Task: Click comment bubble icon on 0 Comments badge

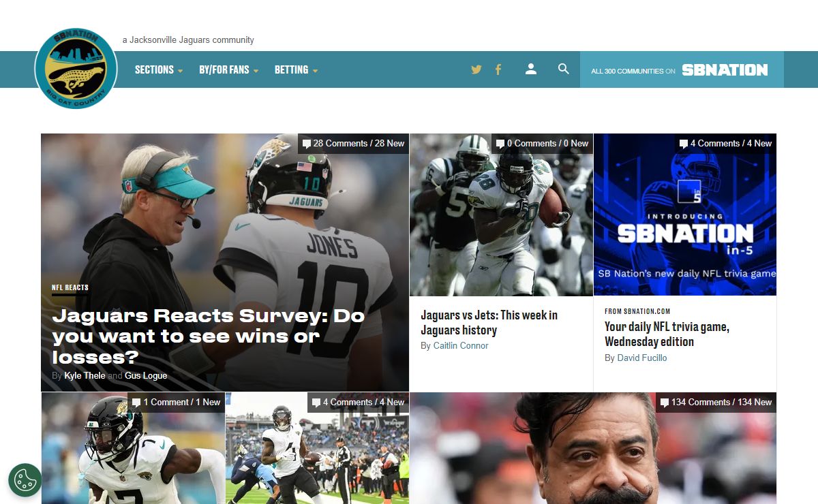Action: click(x=500, y=144)
